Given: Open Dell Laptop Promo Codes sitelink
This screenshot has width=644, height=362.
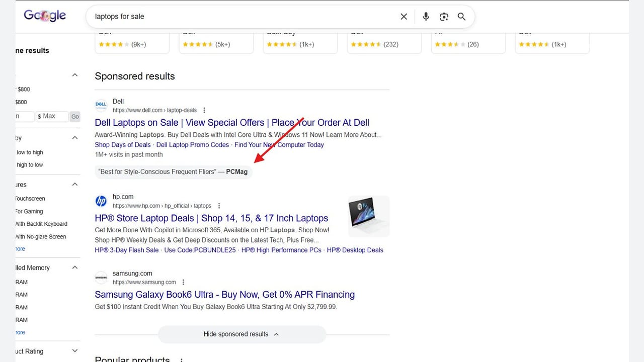Looking at the screenshot, I should 193,145.
